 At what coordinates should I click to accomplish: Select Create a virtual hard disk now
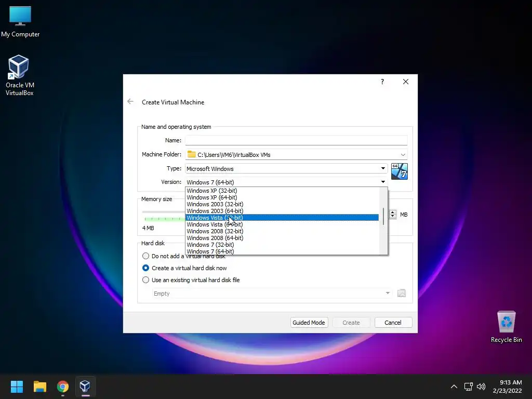tap(184, 268)
